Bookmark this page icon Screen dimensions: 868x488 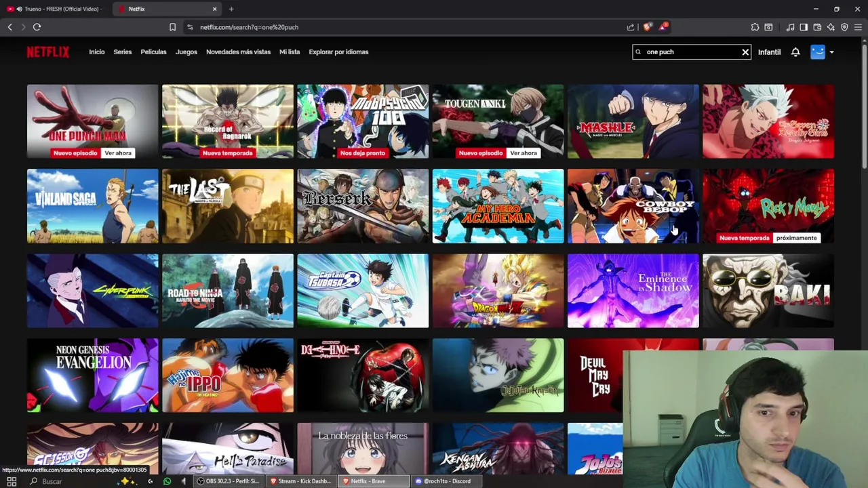tap(172, 27)
